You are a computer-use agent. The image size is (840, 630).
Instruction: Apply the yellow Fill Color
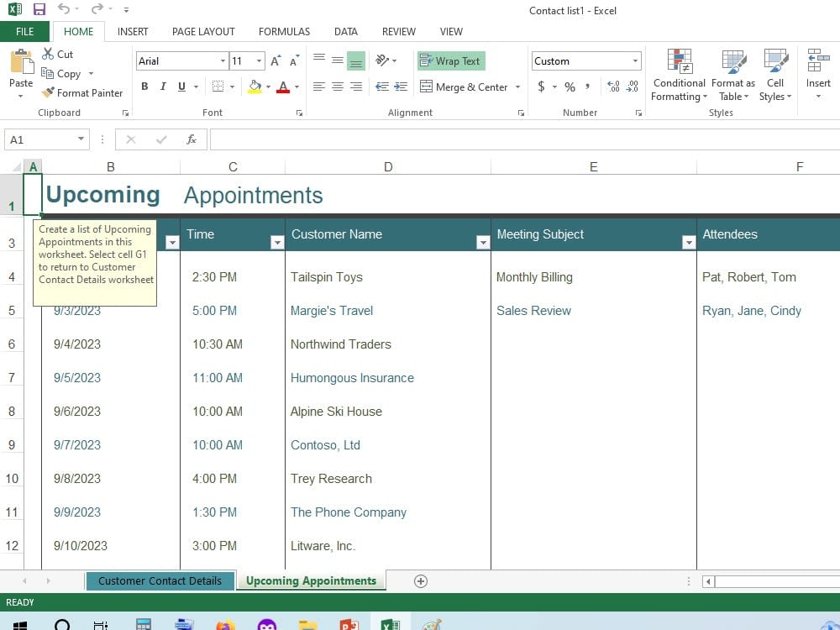255,87
